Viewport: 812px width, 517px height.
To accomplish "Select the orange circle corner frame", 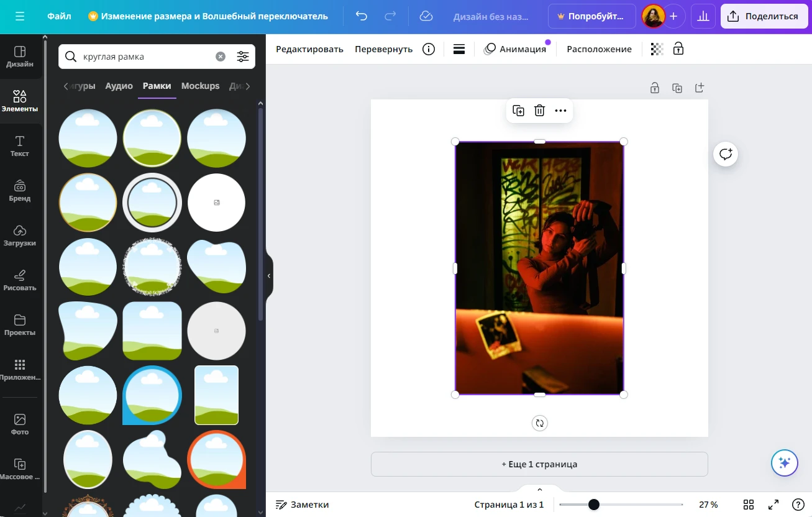I will [217, 460].
